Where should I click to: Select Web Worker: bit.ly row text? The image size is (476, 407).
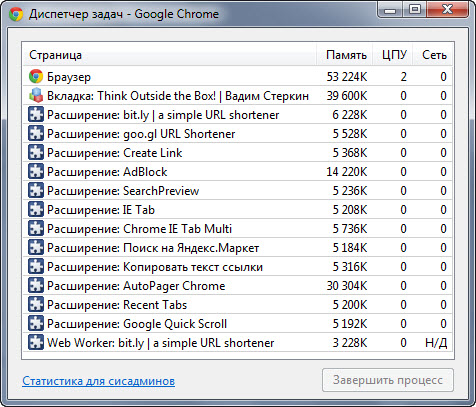[161, 343]
